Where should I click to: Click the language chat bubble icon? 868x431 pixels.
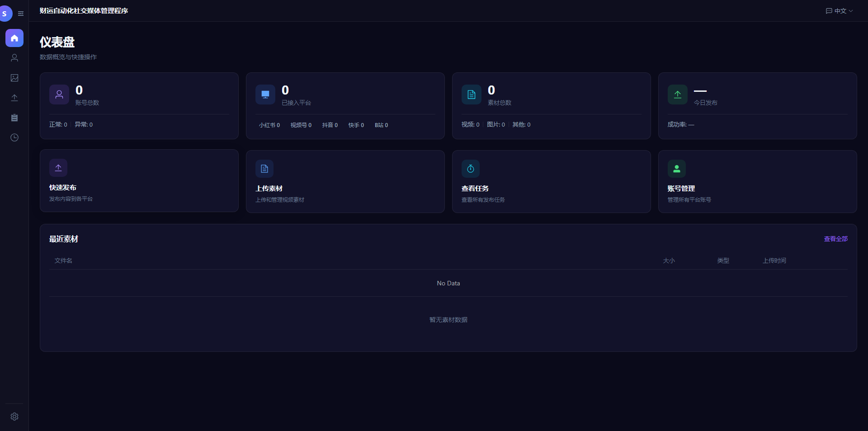coord(829,11)
